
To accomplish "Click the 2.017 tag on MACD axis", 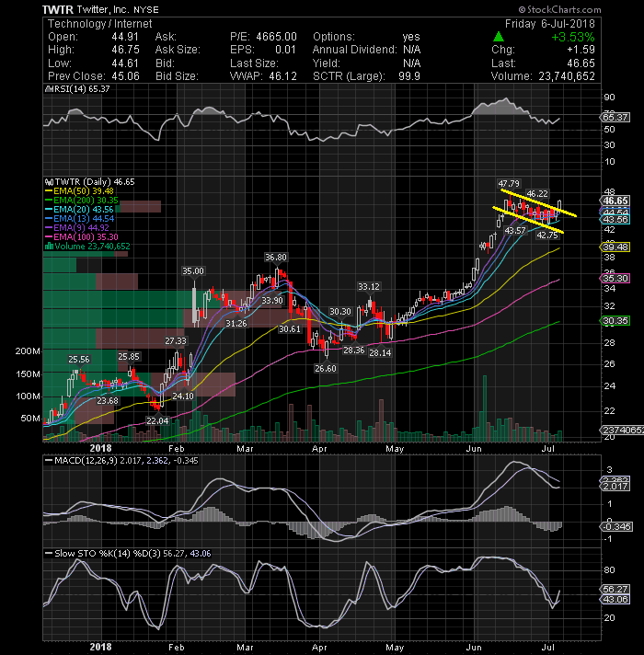I will [615, 487].
